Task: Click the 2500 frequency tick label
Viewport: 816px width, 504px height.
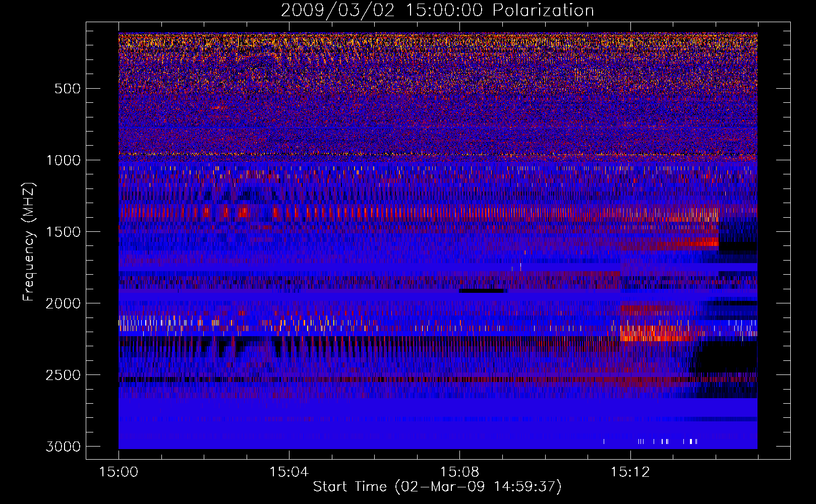Action: [63, 375]
